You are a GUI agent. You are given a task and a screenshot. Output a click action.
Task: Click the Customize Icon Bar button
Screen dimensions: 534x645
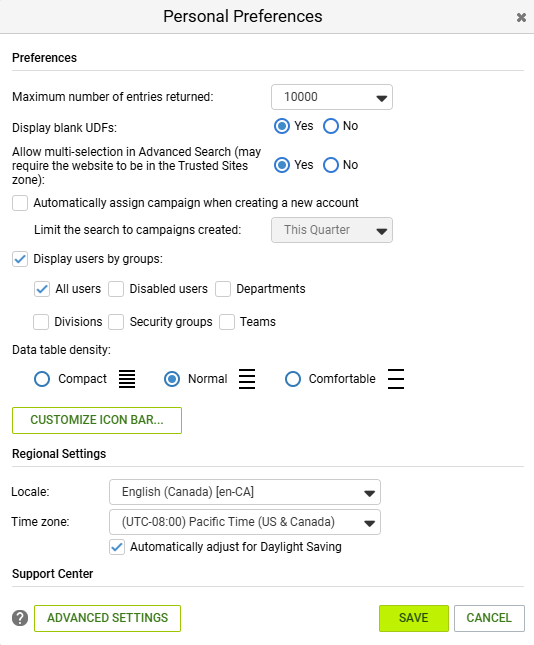click(x=97, y=420)
